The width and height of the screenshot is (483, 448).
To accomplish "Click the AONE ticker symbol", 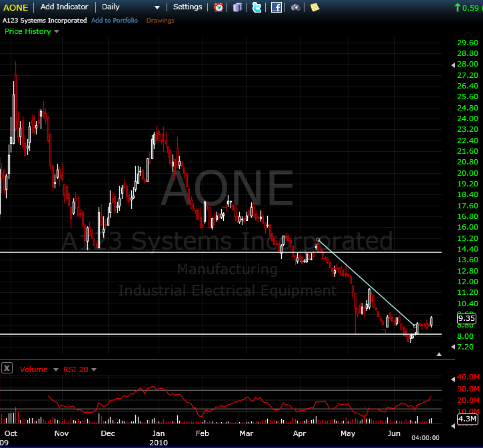I will pyautogui.click(x=15, y=7).
